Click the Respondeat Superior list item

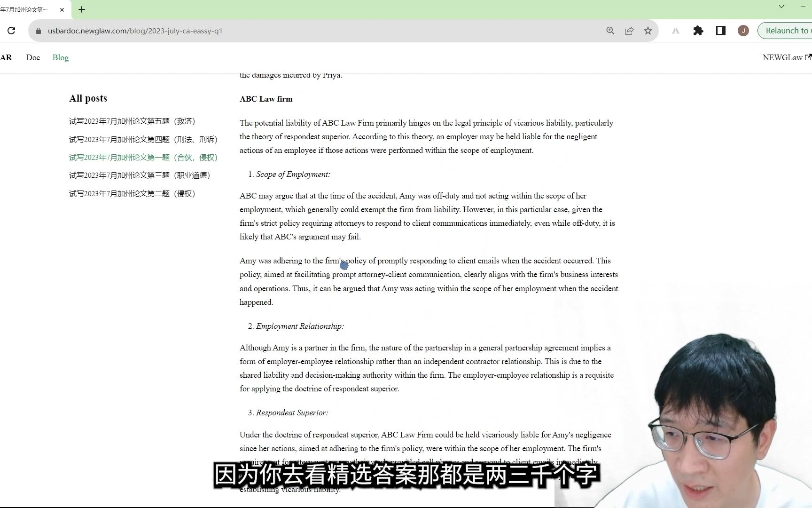292,413
